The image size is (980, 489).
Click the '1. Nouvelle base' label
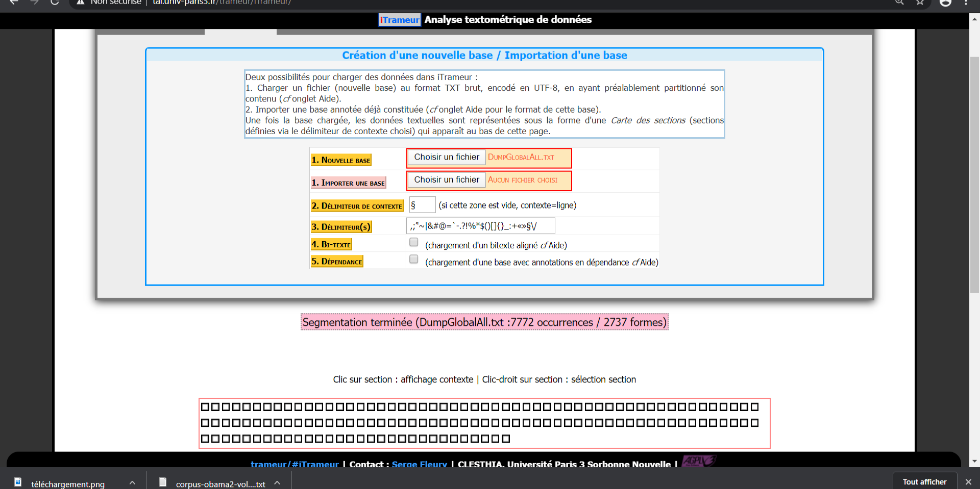[x=341, y=160]
